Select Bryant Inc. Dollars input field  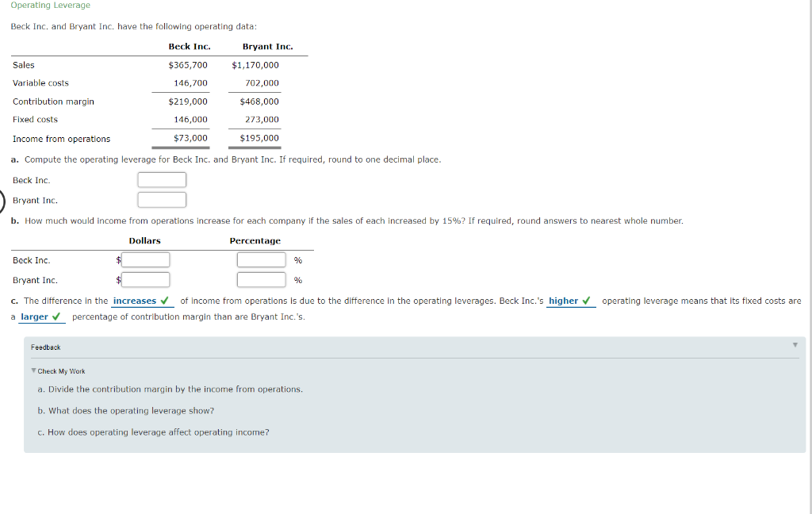coord(146,279)
